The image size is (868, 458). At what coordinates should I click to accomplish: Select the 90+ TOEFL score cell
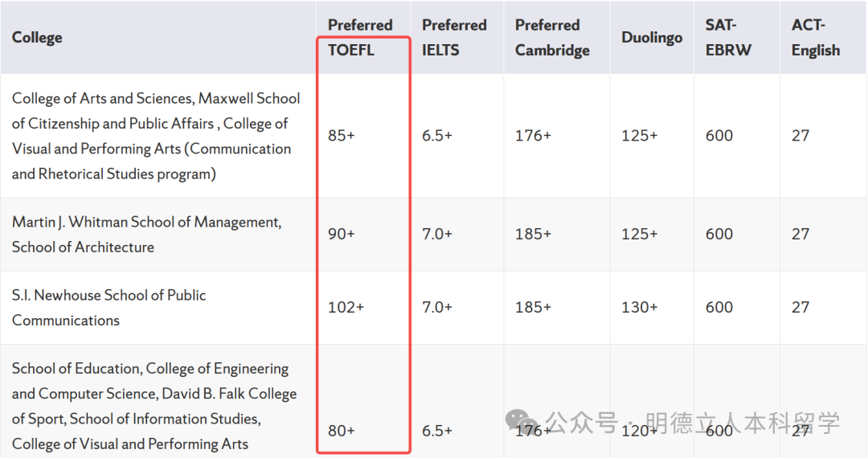[x=342, y=234]
